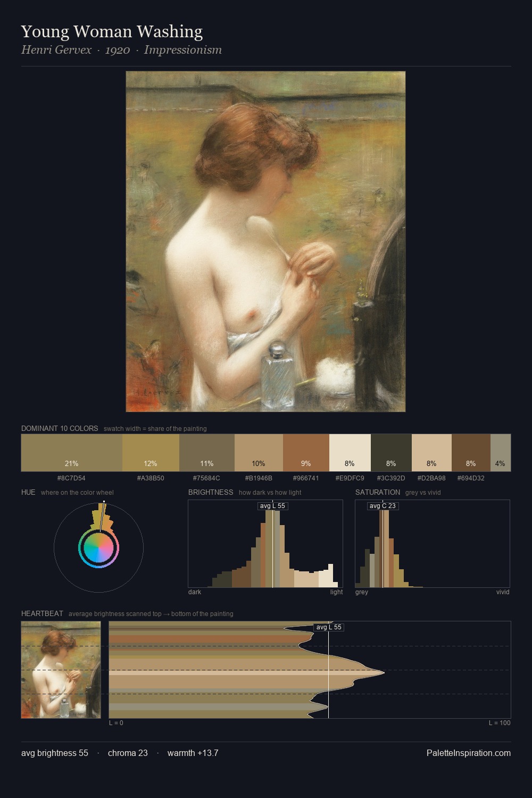
Task: Click the L = 0 axis label
Action: (116, 723)
